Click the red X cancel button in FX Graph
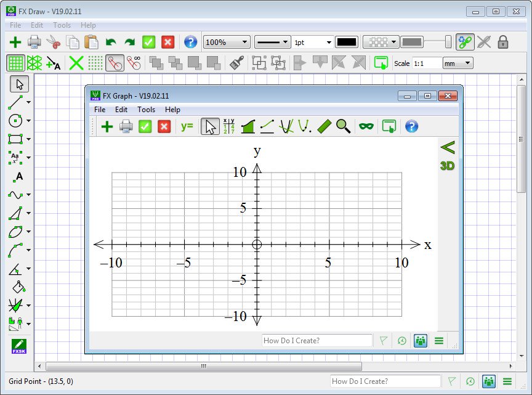 165,126
